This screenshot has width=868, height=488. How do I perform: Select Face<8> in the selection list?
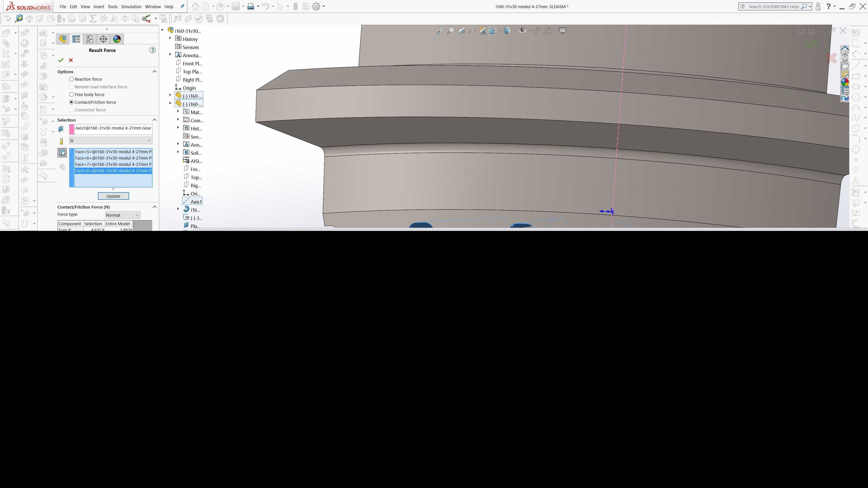(x=113, y=171)
